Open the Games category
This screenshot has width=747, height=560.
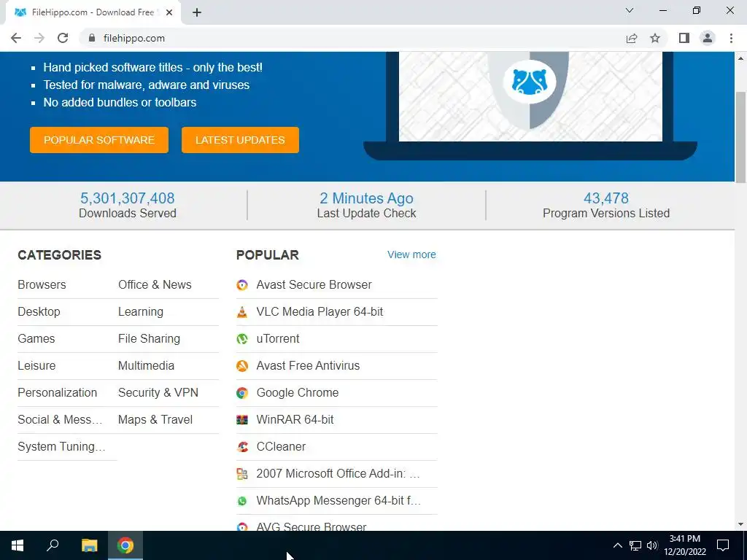click(36, 339)
